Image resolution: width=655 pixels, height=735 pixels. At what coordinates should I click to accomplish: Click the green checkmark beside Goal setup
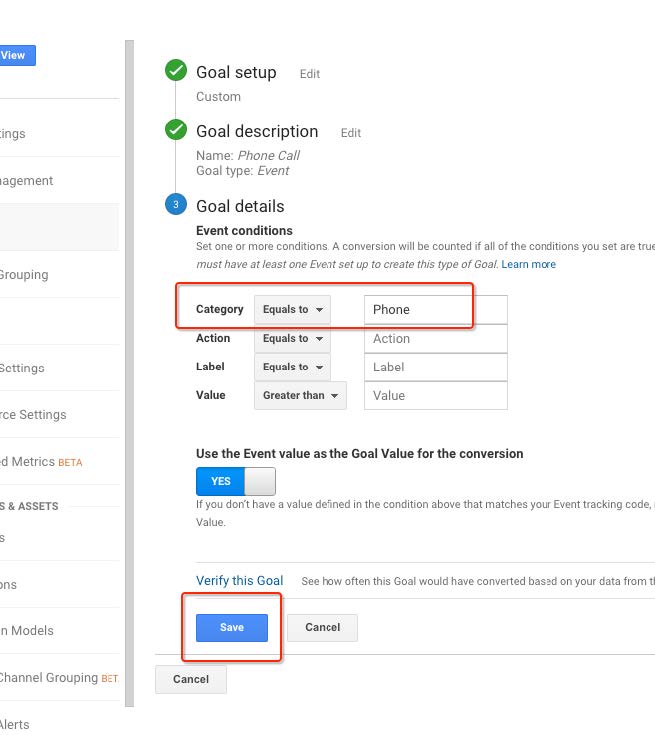point(176,71)
